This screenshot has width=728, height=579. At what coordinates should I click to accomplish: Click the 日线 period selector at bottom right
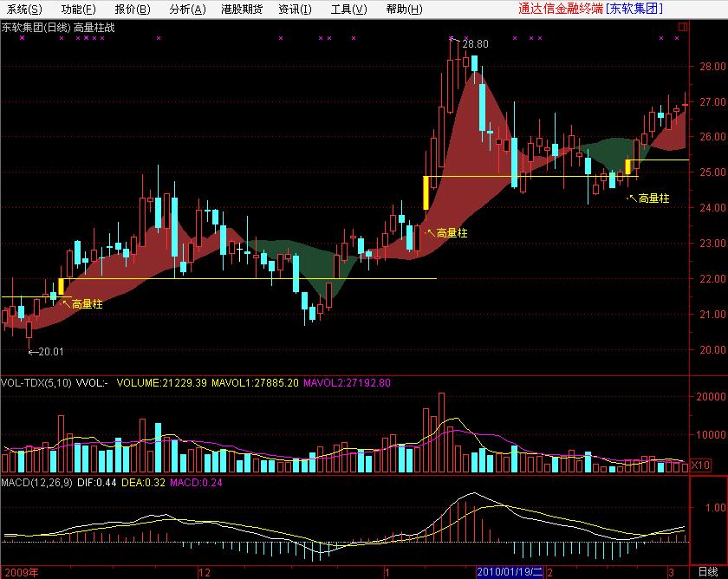708,572
